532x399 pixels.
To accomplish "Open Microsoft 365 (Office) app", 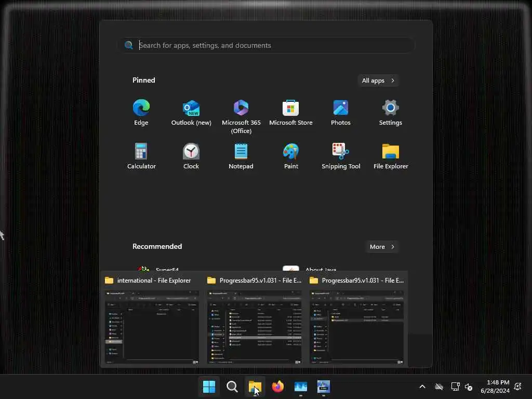I will click(x=241, y=117).
